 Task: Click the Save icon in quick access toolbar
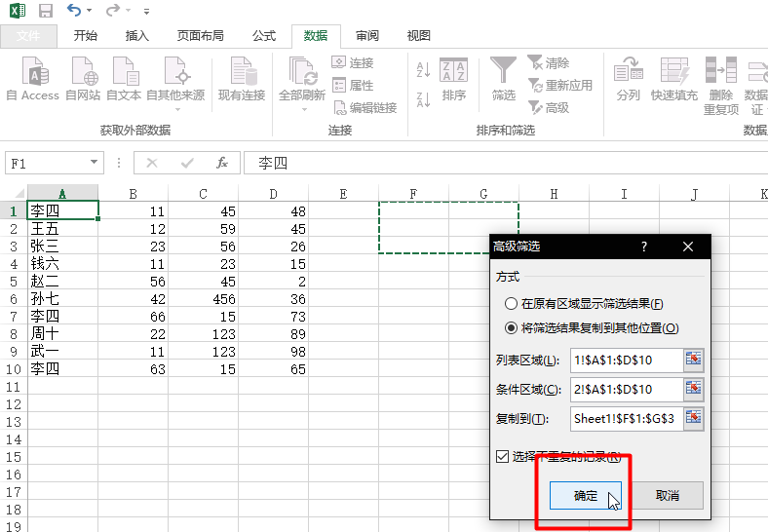click(46, 11)
